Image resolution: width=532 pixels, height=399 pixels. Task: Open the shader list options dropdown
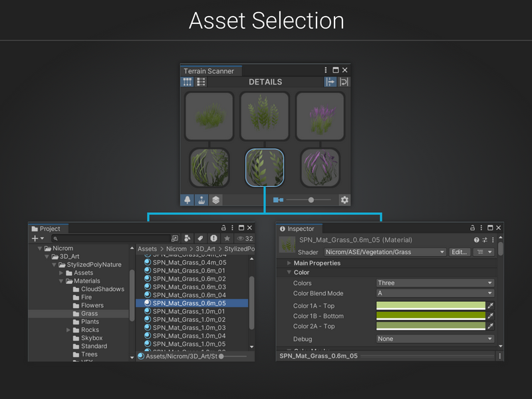[484, 252]
